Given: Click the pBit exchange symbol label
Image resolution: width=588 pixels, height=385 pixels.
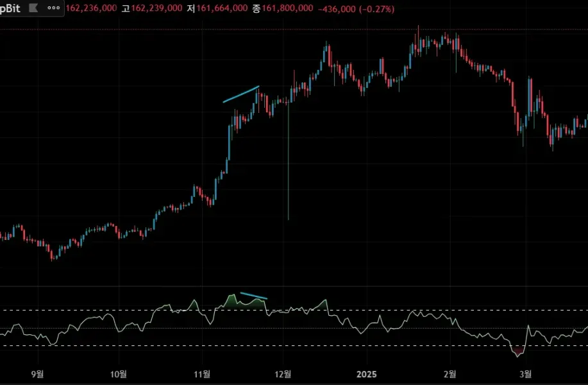Looking at the screenshot, I should click(x=10, y=8).
